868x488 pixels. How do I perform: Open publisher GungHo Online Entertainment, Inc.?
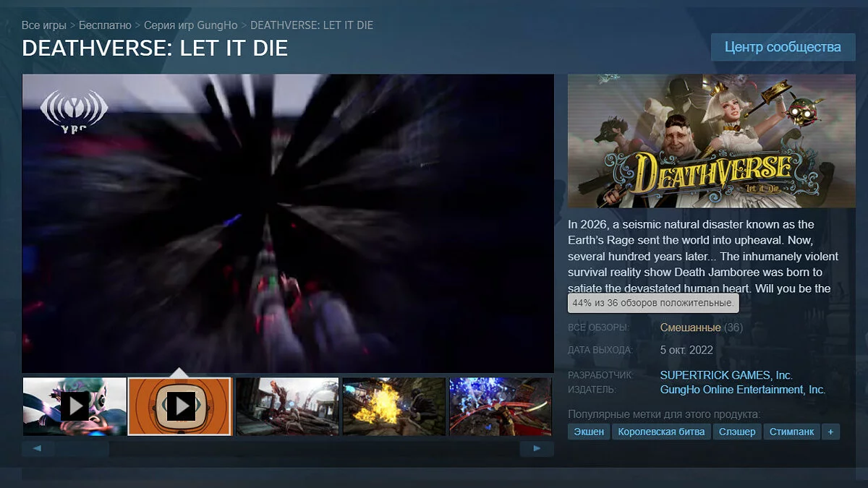(743, 390)
